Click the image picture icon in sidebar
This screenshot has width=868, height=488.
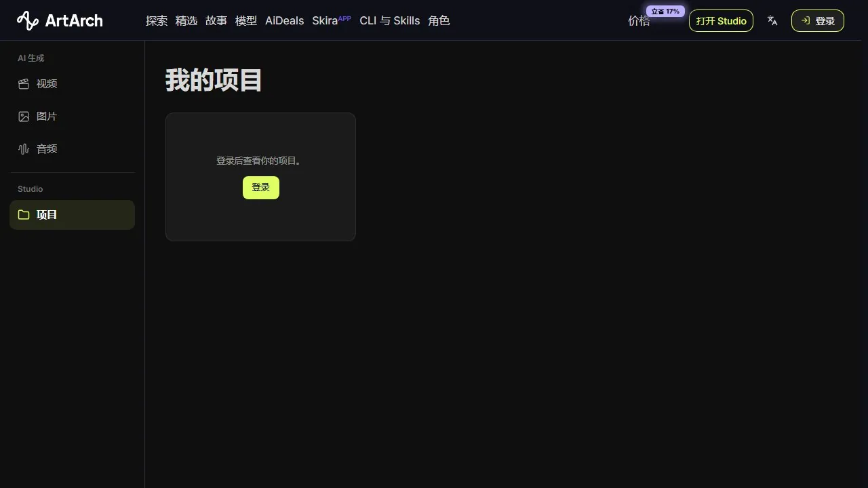pos(24,117)
